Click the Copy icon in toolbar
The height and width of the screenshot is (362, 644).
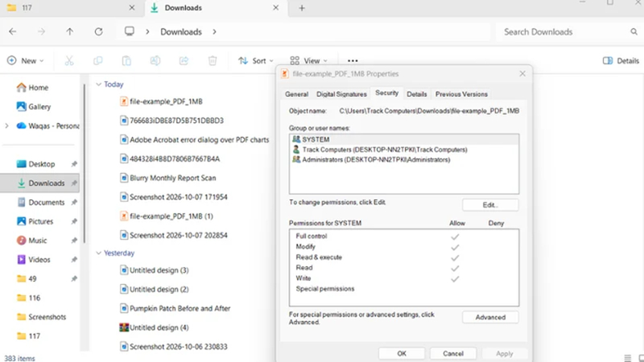click(97, 61)
